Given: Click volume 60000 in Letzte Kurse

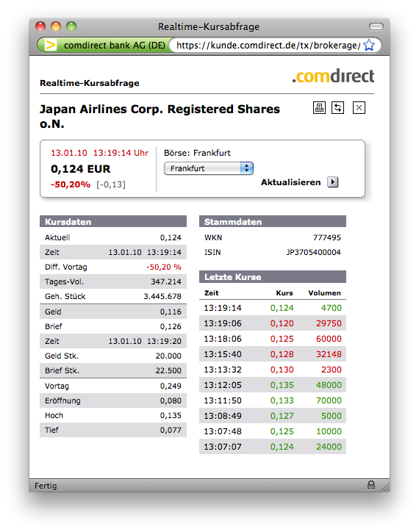Looking at the screenshot, I should 329,339.
